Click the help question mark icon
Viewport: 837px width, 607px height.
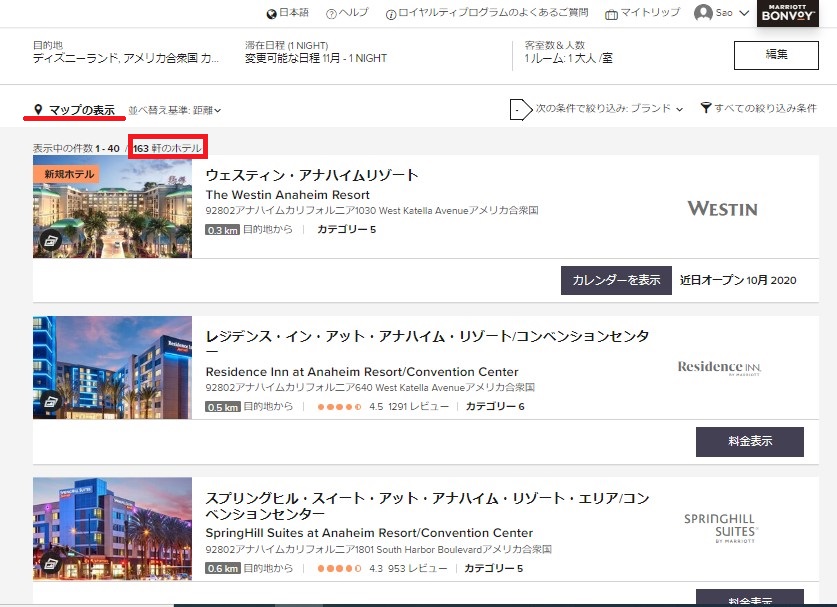(x=331, y=14)
